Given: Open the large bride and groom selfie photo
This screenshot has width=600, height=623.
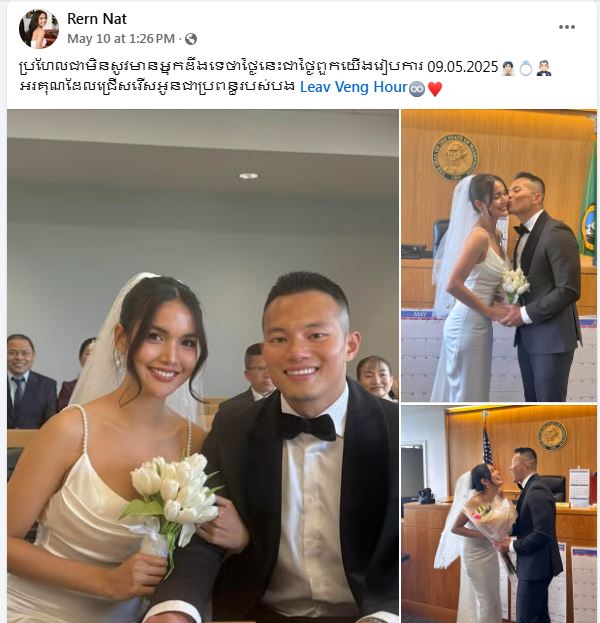Looking at the screenshot, I should tap(203, 366).
